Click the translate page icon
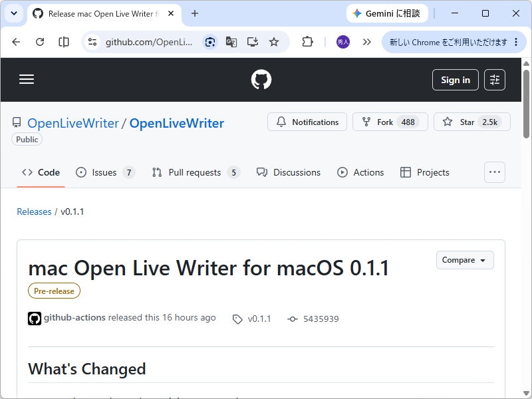This screenshot has width=532, height=399. pos(231,42)
